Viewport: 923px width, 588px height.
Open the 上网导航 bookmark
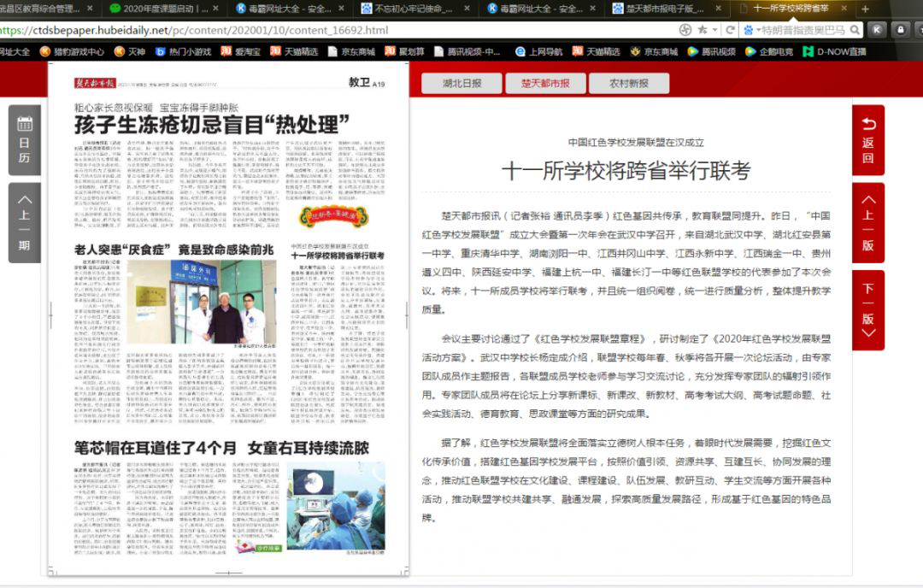point(538,51)
